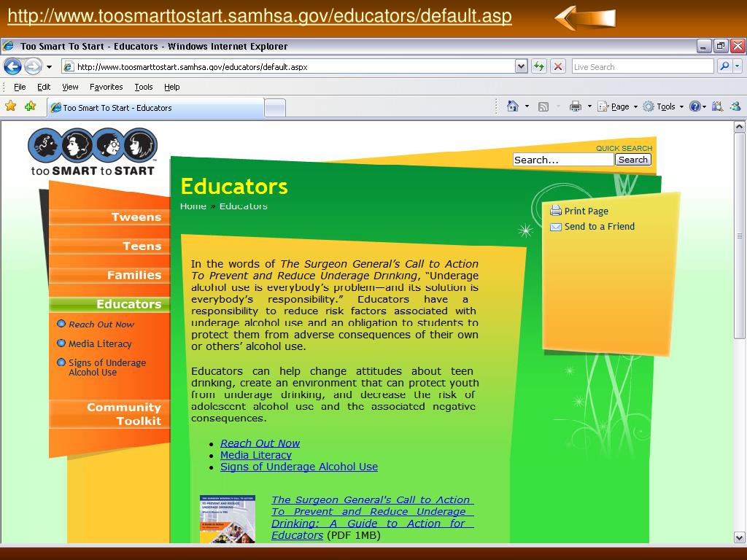The width and height of the screenshot is (747, 560).
Task: Open a new blank tab
Action: tap(275, 108)
